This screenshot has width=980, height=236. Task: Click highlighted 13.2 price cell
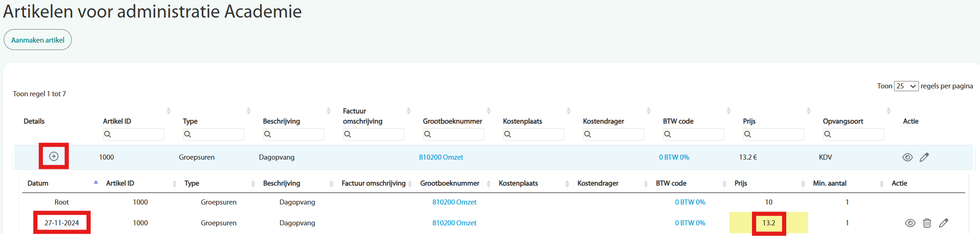[x=769, y=223]
